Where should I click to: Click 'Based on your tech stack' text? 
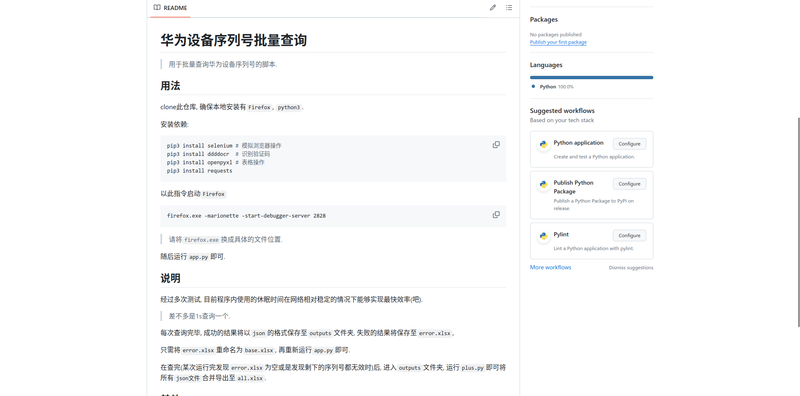[x=562, y=120]
